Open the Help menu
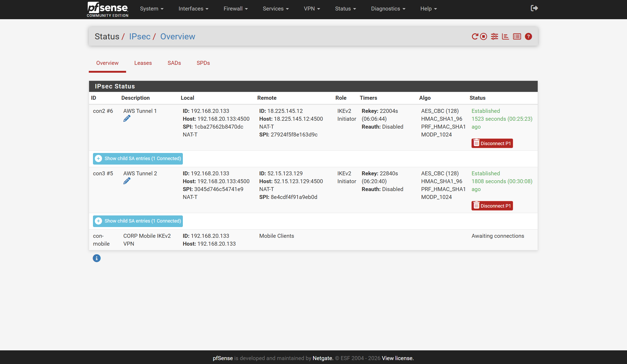This screenshot has width=627, height=364. [x=428, y=9]
